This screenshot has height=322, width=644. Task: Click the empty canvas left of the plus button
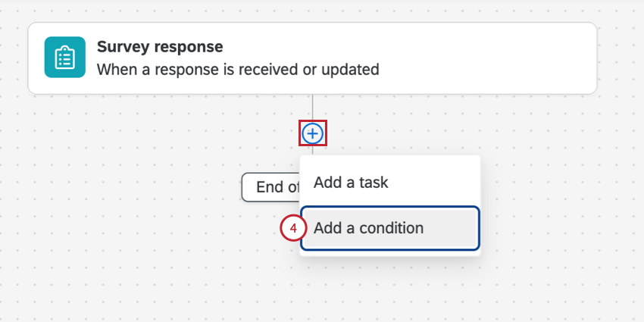[x=189, y=134]
